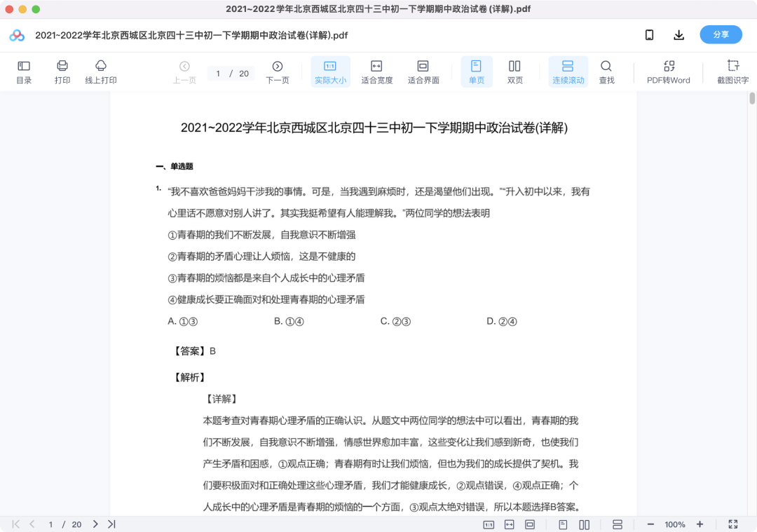Enter fullscreen mode via bottom-right icon

[x=733, y=524]
